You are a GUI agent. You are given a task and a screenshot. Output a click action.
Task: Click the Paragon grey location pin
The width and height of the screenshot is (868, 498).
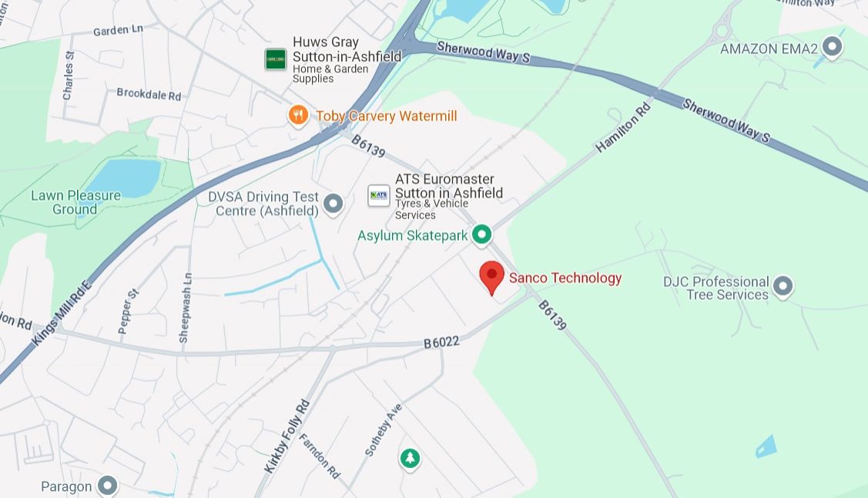(107, 486)
